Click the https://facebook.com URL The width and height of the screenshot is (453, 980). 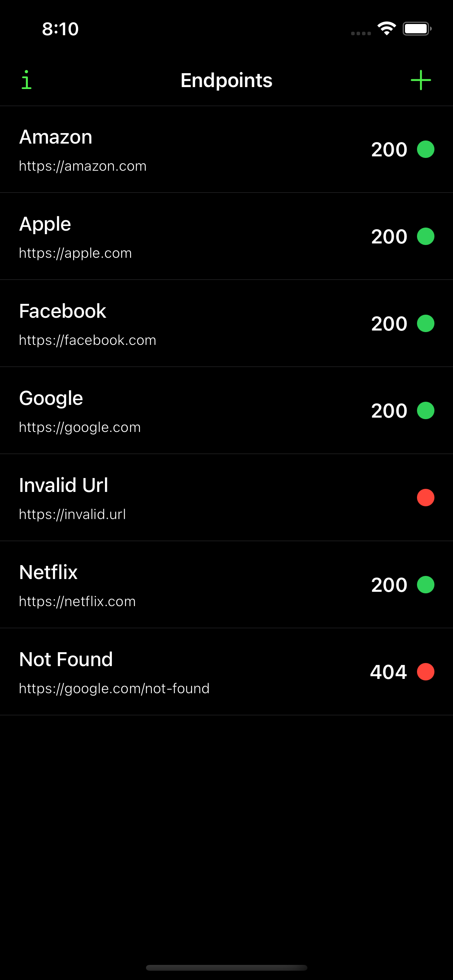[88, 340]
